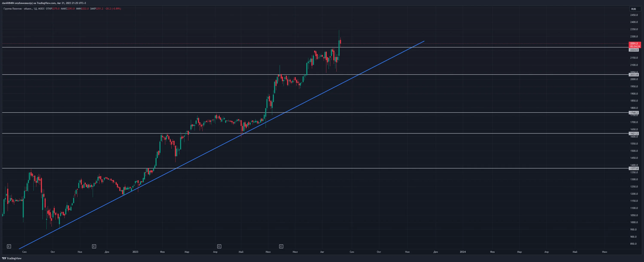Click the 1000.0 price axis label
The width and height of the screenshot is (644, 262).
pyautogui.click(x=634, y=222)
